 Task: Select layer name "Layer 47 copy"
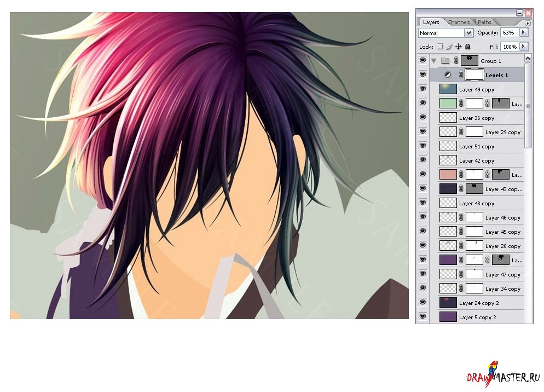click(503, 275)
